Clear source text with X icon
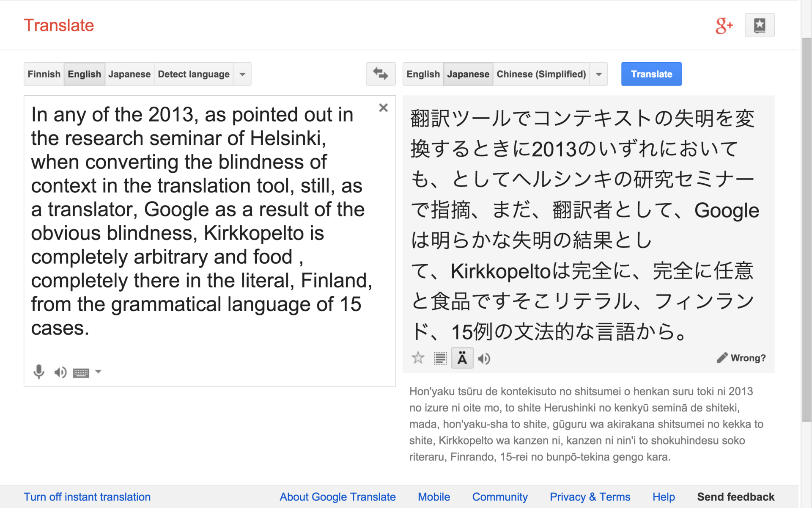The width and height of the screenshot is (812, 508). 383,108
